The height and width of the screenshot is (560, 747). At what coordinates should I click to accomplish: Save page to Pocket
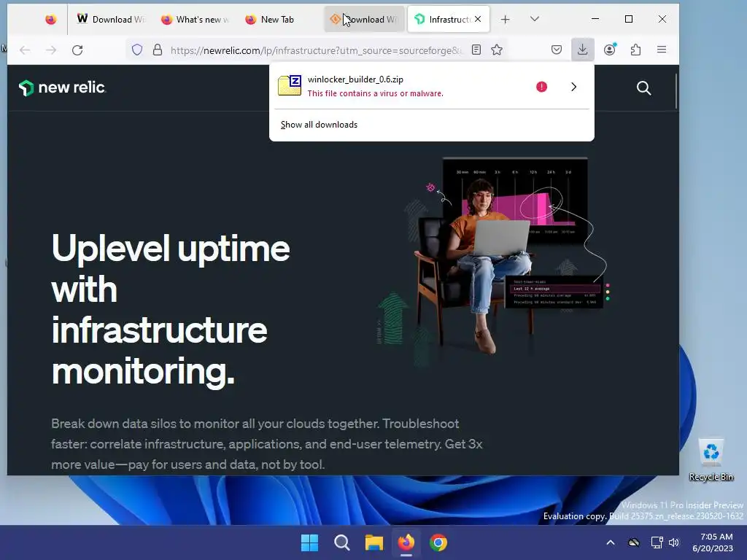[557, 50]
